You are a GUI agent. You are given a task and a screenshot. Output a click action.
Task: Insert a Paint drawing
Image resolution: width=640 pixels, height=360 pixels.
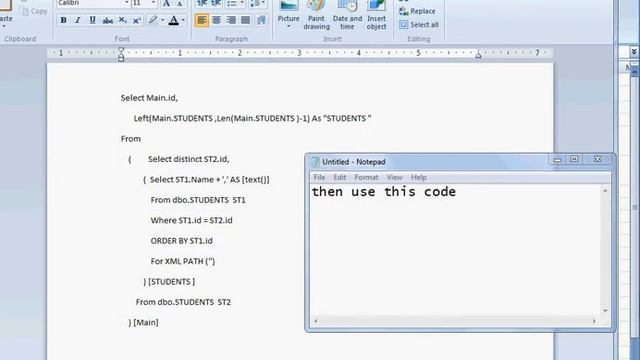coord(316,15)
